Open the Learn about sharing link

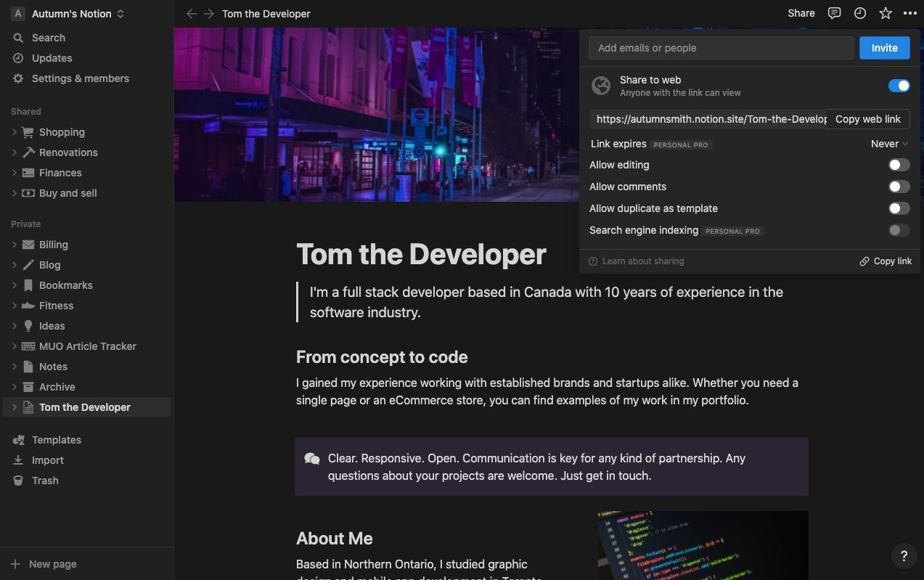coord(636,261)
